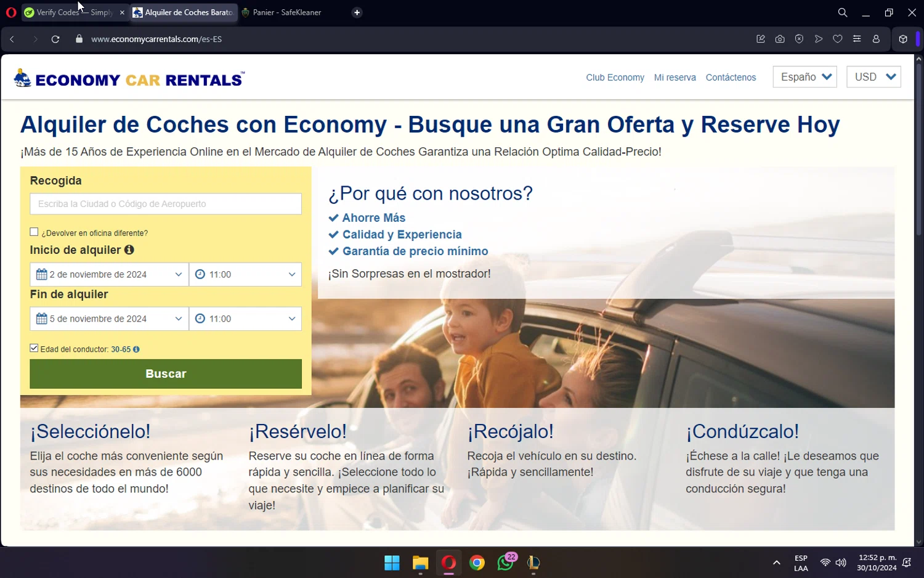Open the return date dropdown 5 de noviembre
Image resolution: width=924 pixels, height=578 pixels.
[x=109, y=319]
